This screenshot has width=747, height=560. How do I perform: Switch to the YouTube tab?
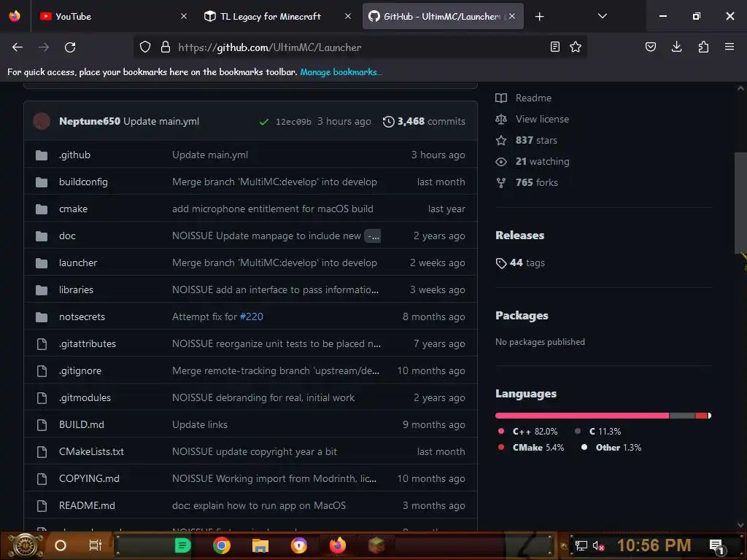point(113,16)
